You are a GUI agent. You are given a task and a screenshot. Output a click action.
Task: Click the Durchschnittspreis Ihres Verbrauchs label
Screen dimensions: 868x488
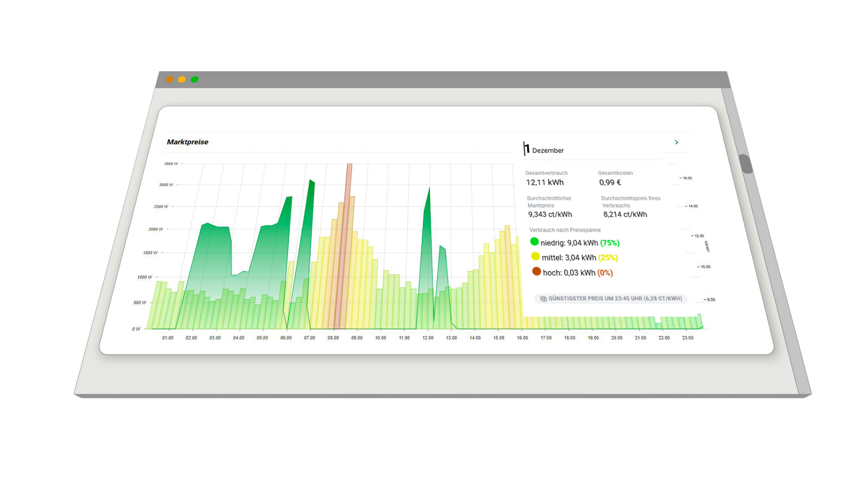pos(631,202)
